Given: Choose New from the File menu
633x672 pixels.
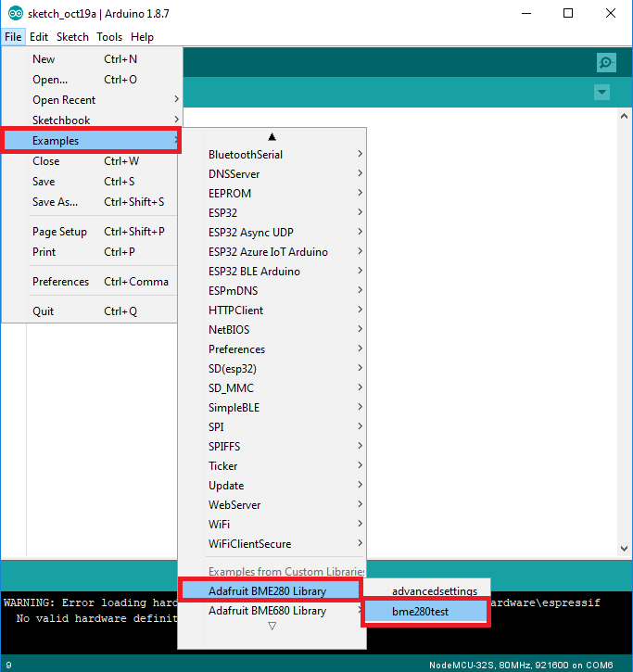Looking at the screenshot, I should [x=90, y=59].
